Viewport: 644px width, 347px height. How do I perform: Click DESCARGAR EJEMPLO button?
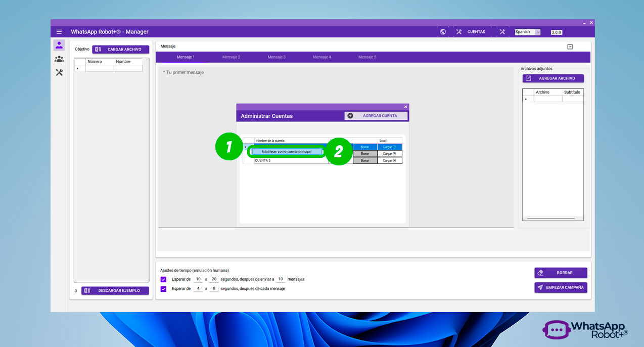(x=115, y=290)
